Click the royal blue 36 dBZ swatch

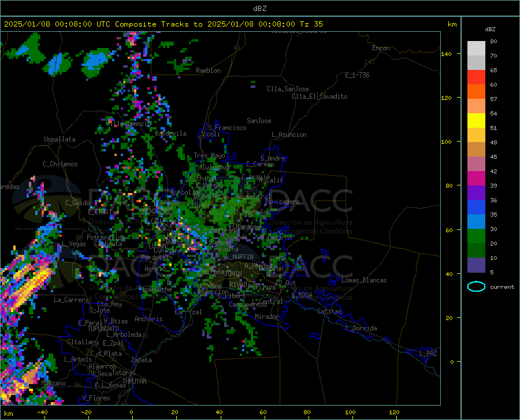click(476, 207)
